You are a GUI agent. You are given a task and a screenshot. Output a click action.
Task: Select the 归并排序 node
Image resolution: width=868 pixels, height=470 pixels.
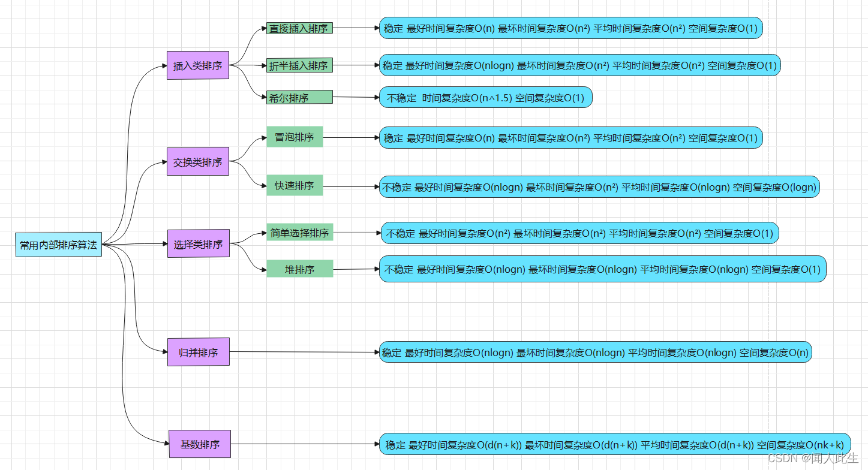tap(199, 352)
